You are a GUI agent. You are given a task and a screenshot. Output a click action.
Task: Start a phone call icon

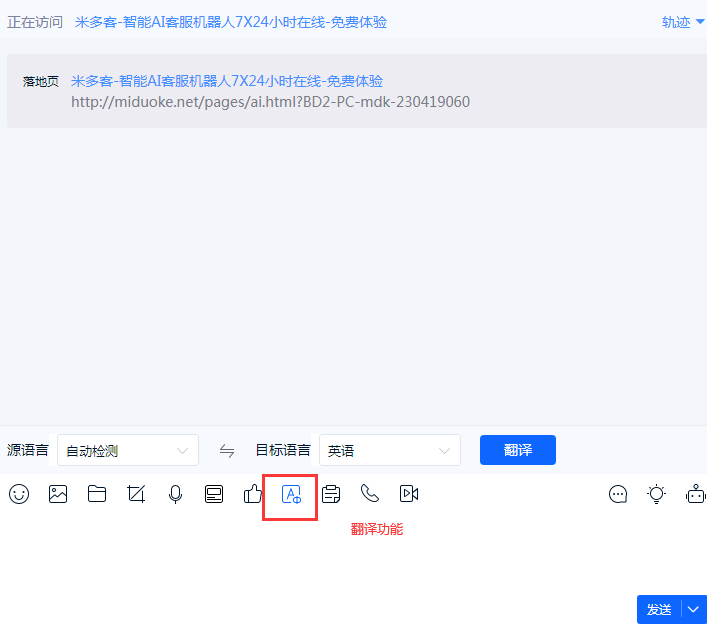pos(370,493)
